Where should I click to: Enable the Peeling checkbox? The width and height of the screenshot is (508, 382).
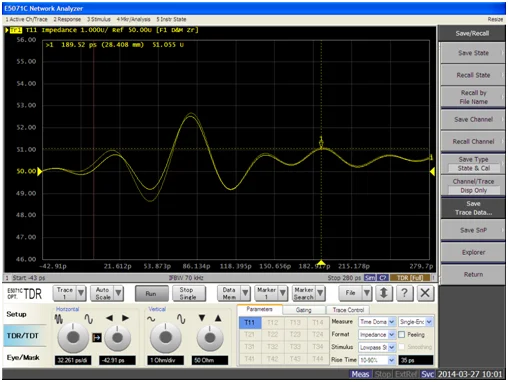(402, 334)
